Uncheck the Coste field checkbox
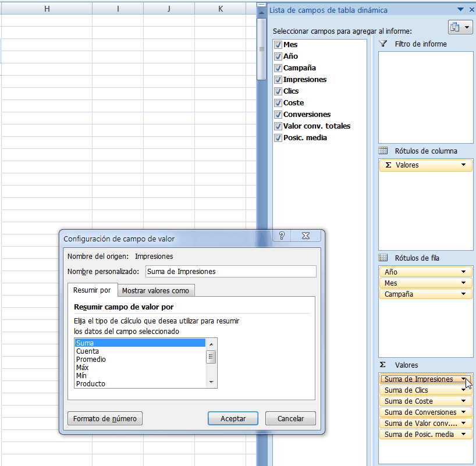Screen dimensions: 476x466 (x=278, y=102)
